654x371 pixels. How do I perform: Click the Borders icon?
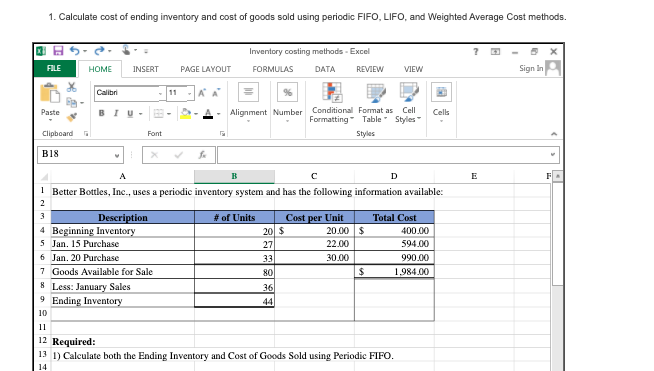(x=158, y=114)
